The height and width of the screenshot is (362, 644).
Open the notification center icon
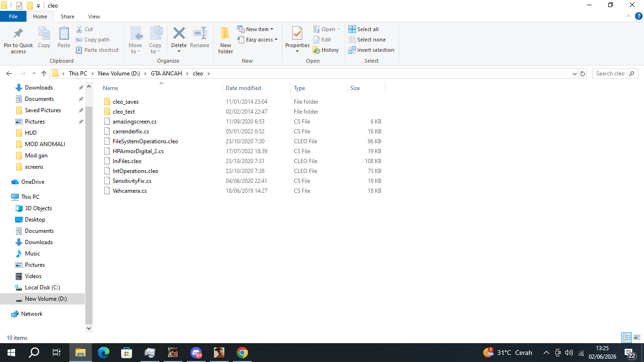coord(630,353)
